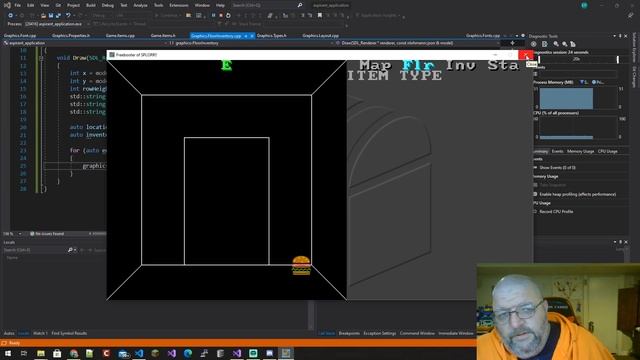Open the aspirant_application project scope dropdown

tap(165, 43)
